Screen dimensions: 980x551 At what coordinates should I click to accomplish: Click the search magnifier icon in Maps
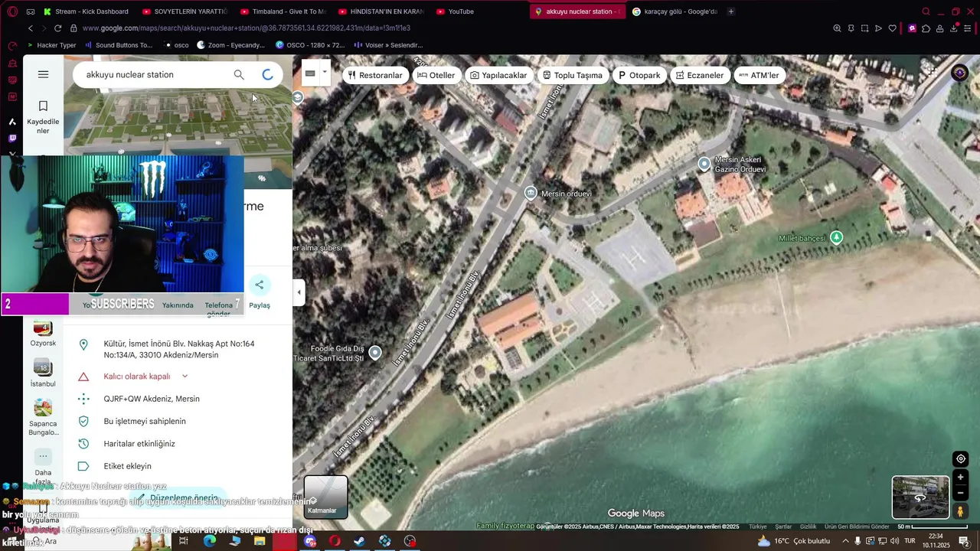[x=239, y=74]
